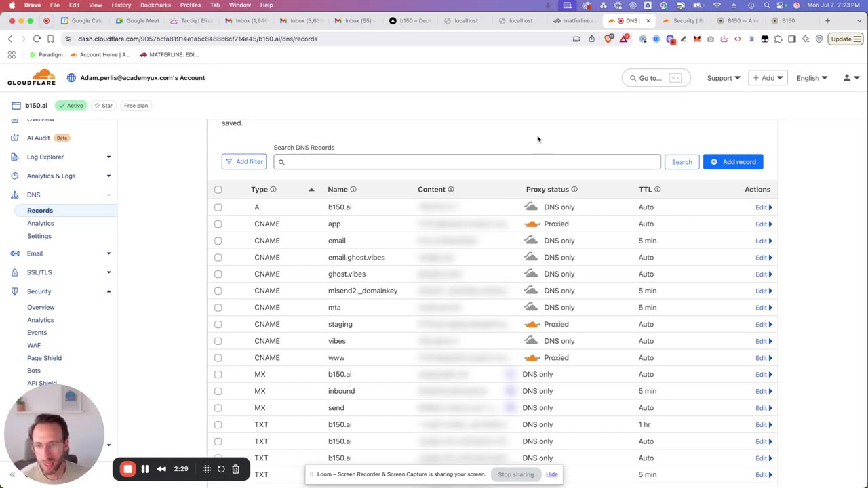Click the Add filter button
Image resolution: width=868 pixels, height=488 pixels.
pos(244,162)
